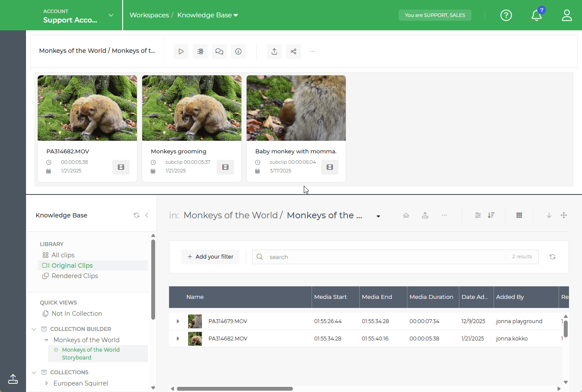The height and width of the screenshot is (392, 582).
Task: Open the storyboard list view icon
Action: click(200, 52)
